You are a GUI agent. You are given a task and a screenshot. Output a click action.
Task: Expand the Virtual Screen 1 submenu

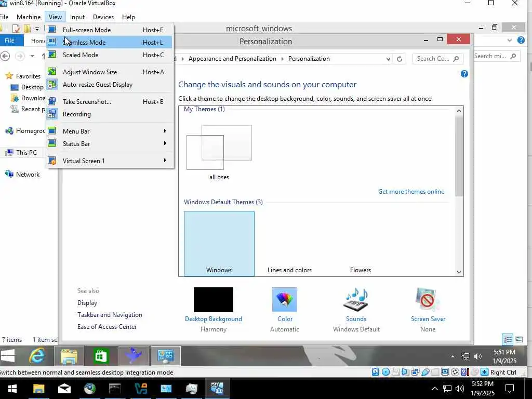[x=109, y=161]
